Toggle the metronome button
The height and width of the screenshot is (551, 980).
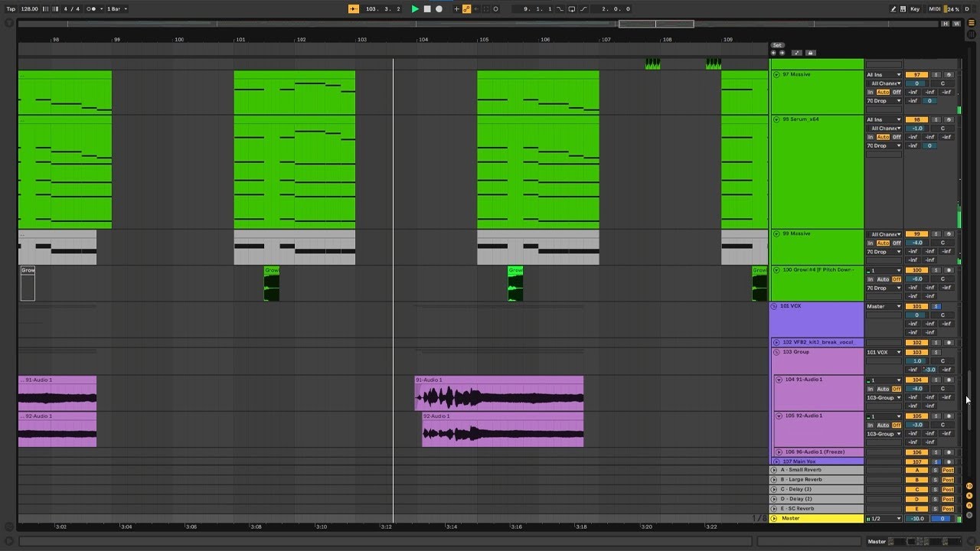tap(93, 8)
